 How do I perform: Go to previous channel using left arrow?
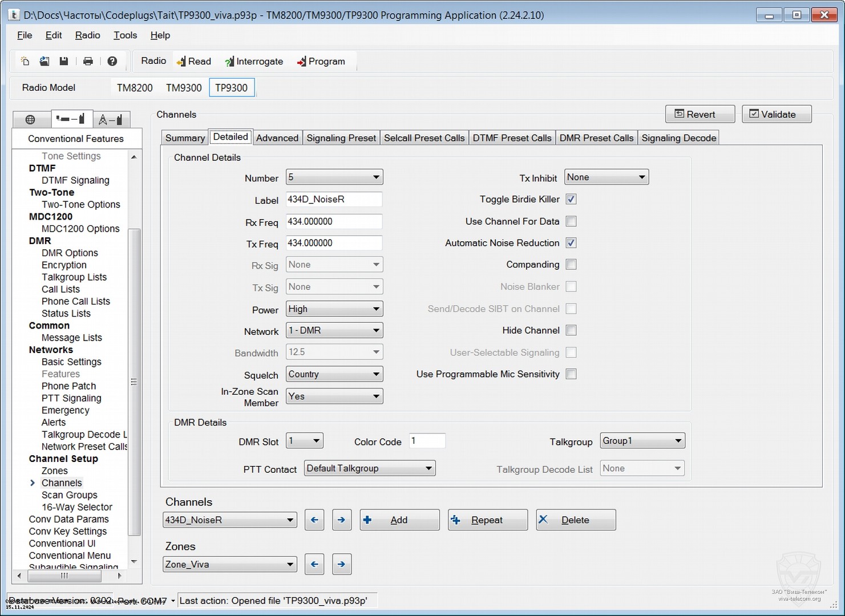[x=314, y=520]
